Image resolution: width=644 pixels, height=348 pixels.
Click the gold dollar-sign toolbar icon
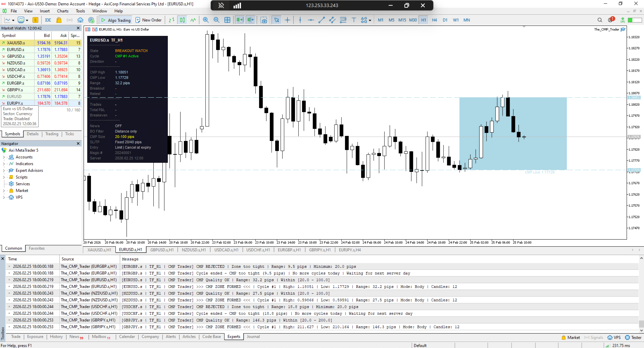35,20
